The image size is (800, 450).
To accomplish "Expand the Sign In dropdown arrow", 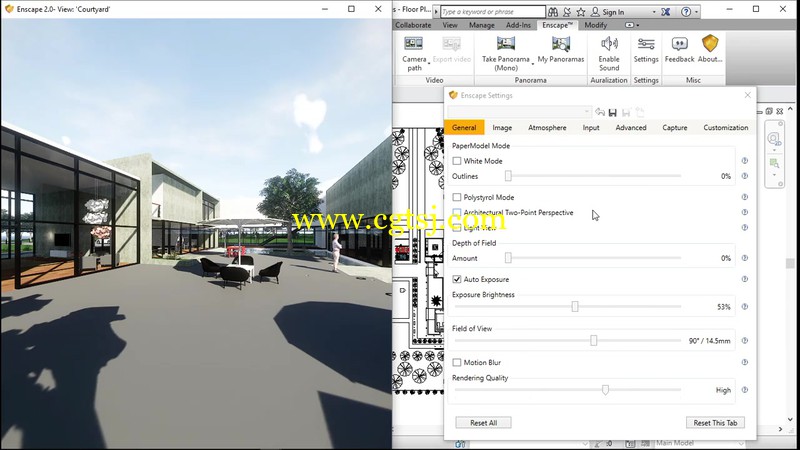I will click(x=654, y=12).
